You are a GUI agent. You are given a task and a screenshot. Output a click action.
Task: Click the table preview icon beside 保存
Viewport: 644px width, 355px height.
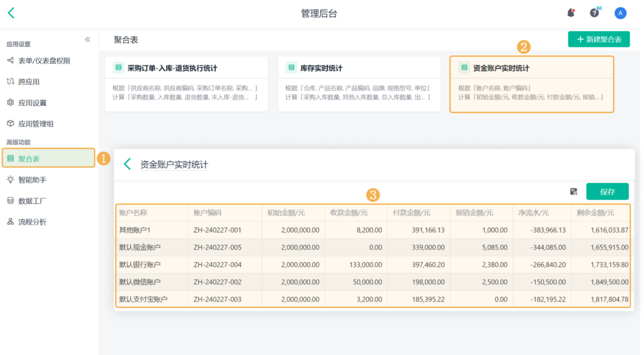coord(574,191)
